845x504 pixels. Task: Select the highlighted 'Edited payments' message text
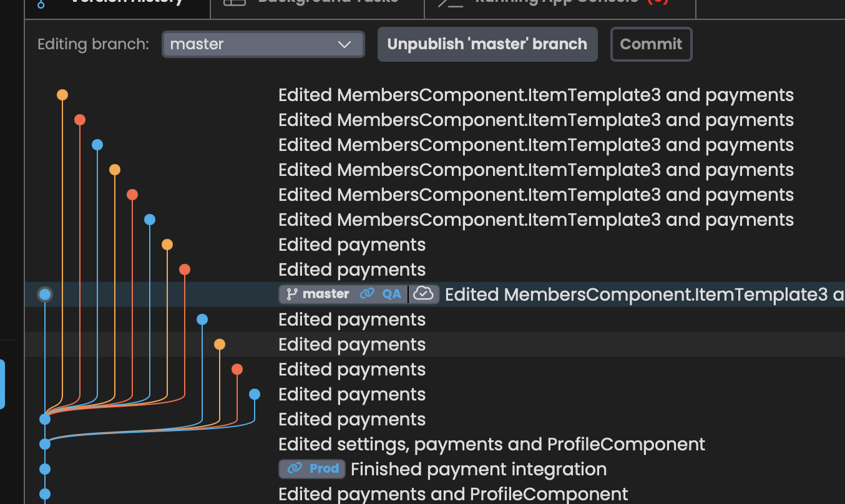click(x=352, y=344)
